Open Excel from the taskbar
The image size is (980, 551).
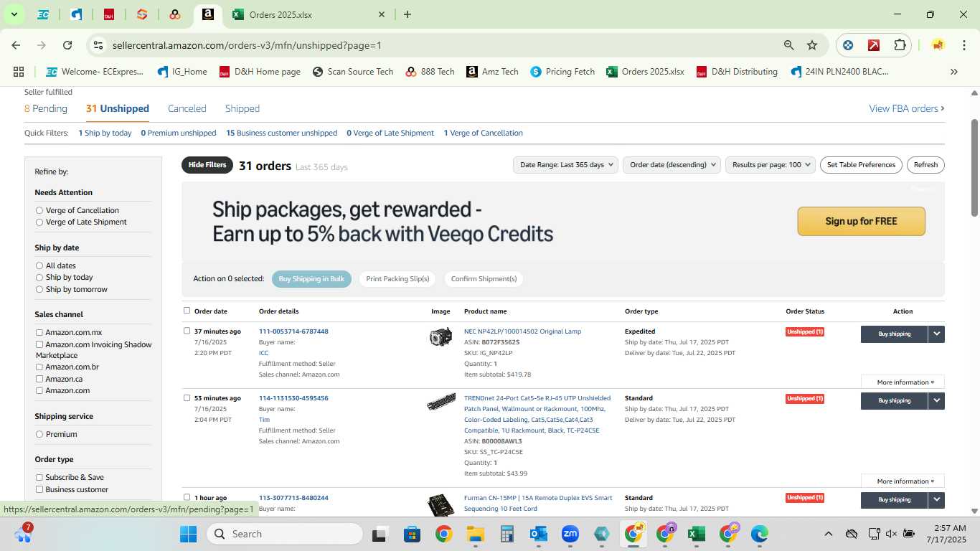(696, 534)
